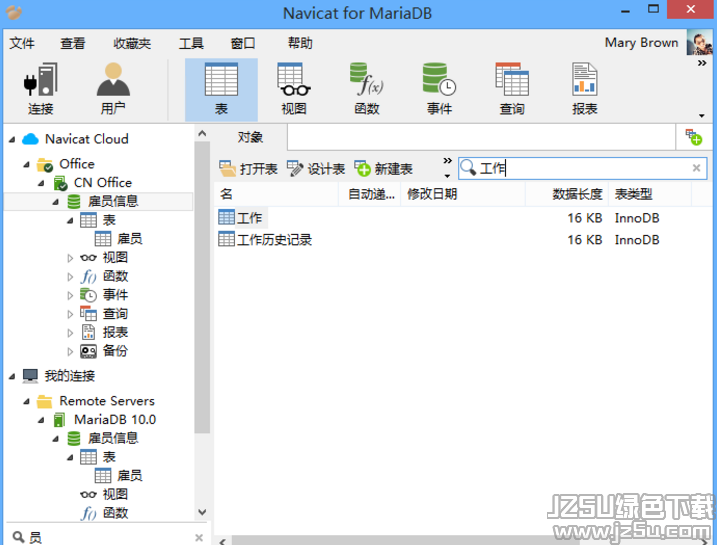
Task: Collapse the CN Office node
Action: tap(41, 183)
